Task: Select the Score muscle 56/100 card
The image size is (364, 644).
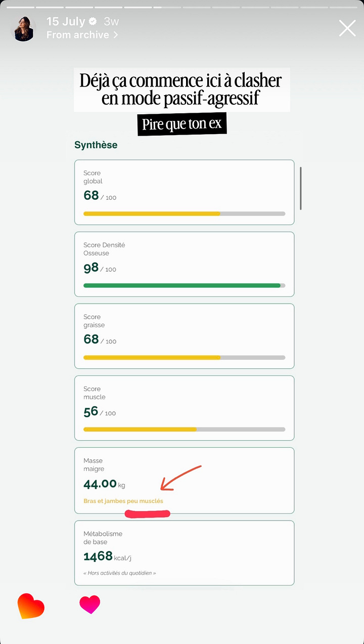Action: pyautogui.click(x=184, y=408)
